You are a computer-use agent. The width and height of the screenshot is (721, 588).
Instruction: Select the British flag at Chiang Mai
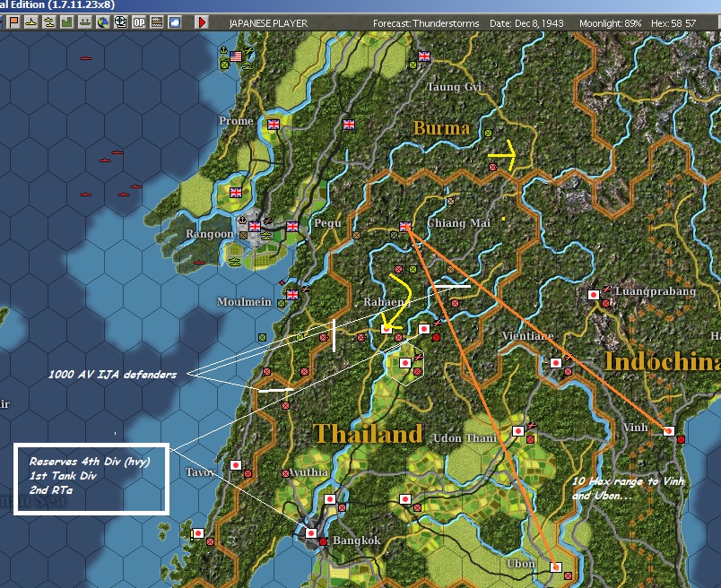405,226
